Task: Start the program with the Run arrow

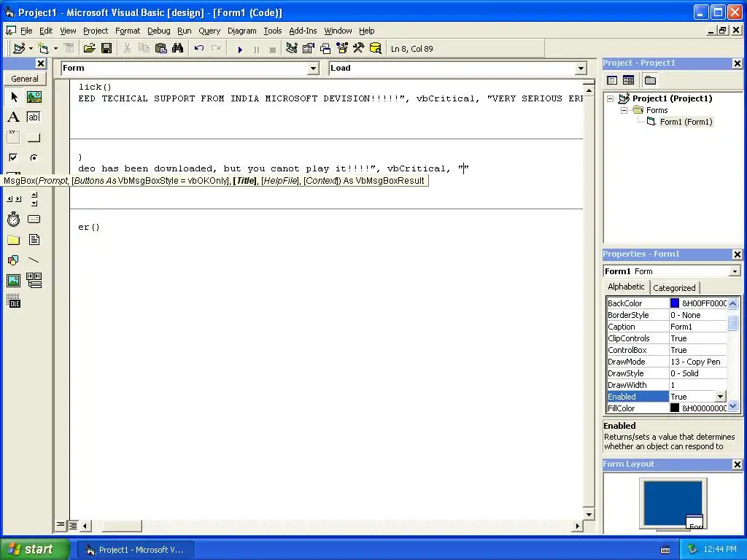Action: (x=240, y=49)
